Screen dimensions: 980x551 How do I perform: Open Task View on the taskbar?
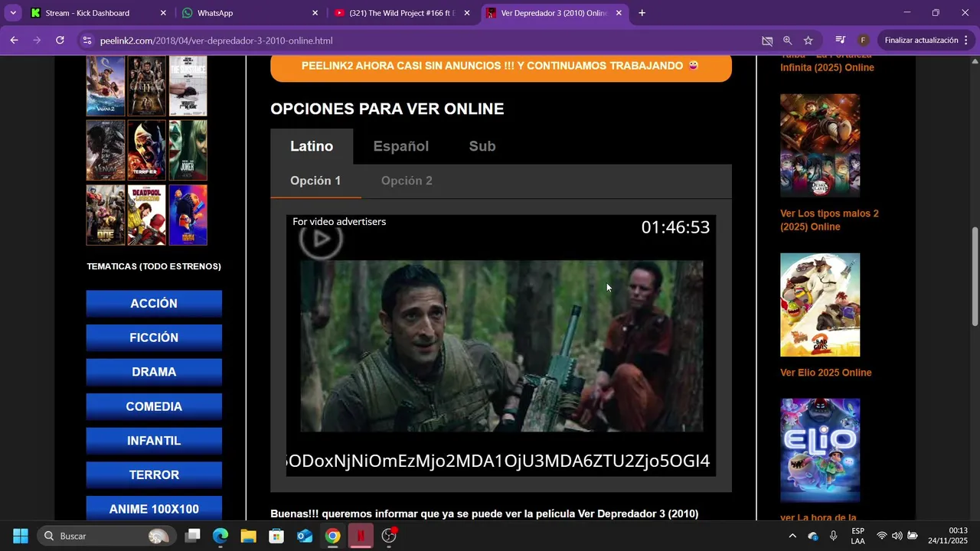click(193, 536)
